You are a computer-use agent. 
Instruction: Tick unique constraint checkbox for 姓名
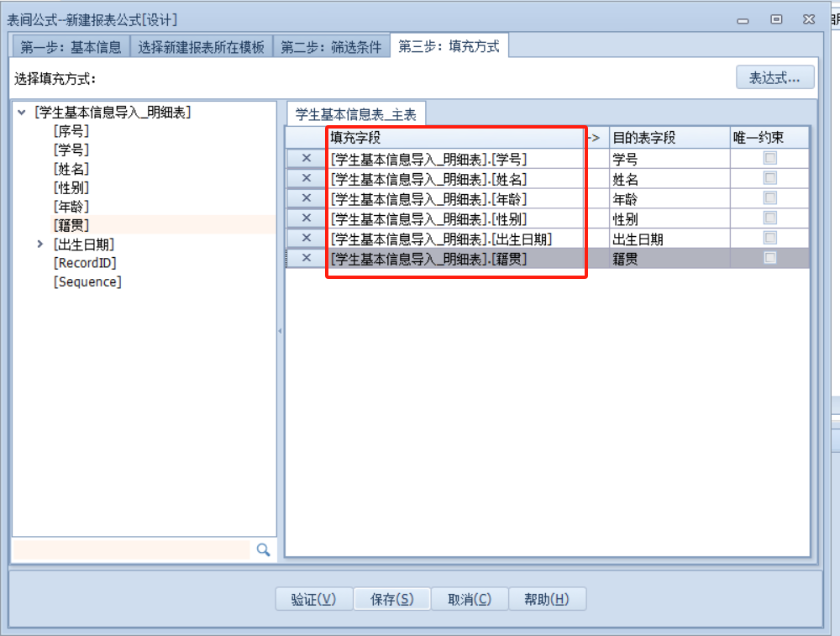(x=769, y=178)
